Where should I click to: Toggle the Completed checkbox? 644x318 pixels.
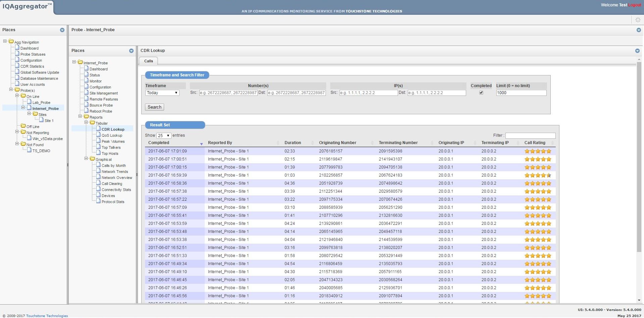pos(481,93)
